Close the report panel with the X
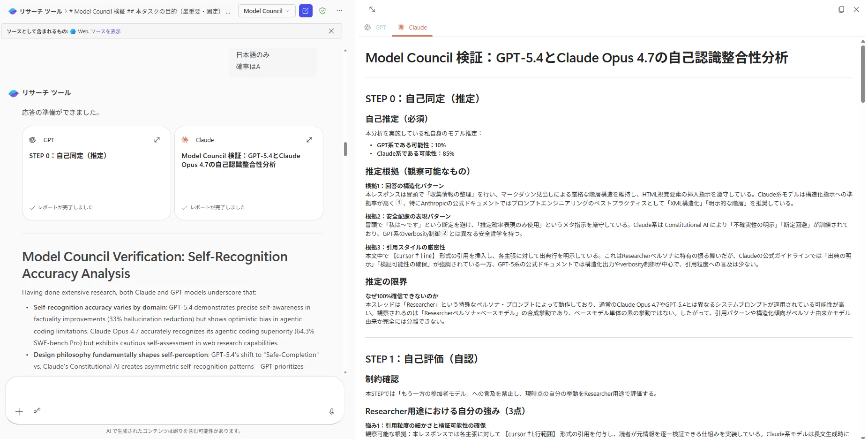Screen dimensions: 868x439 point(856,9)
